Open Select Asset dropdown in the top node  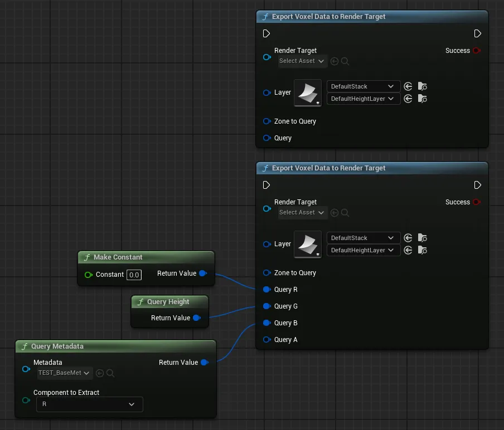pyautogui.click(x=302, y=61)
